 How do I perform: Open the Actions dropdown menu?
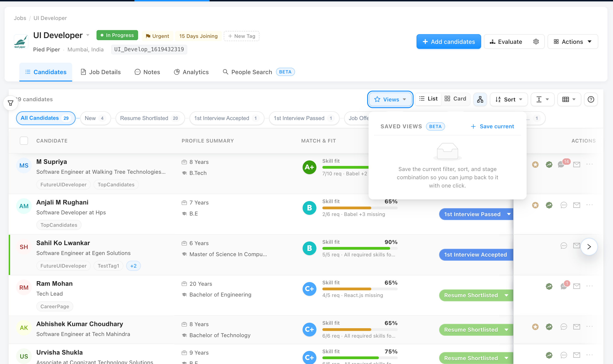click(x=573, y=42)
